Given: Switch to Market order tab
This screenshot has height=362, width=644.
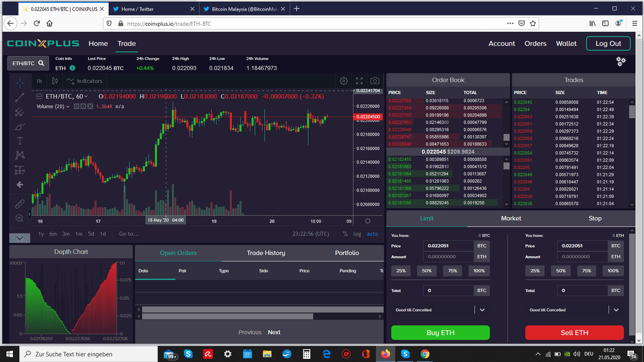Looking at the screenshot, I should point(511,218).
